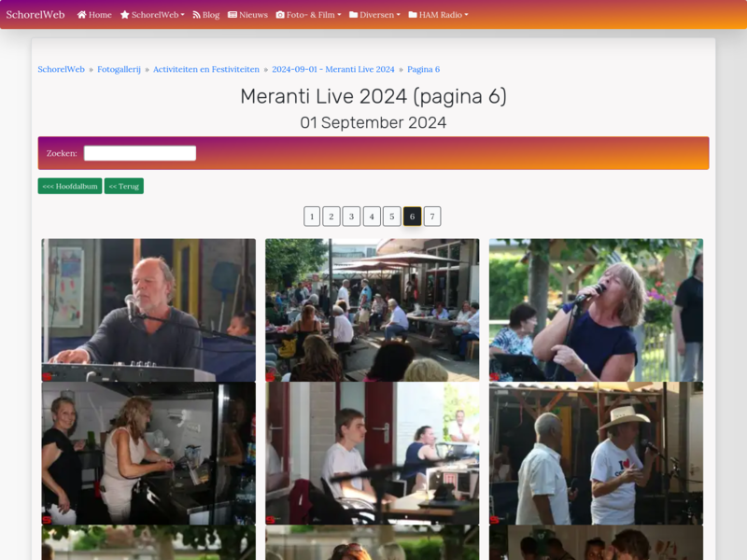Go to gallery page 4

point(372,217)
